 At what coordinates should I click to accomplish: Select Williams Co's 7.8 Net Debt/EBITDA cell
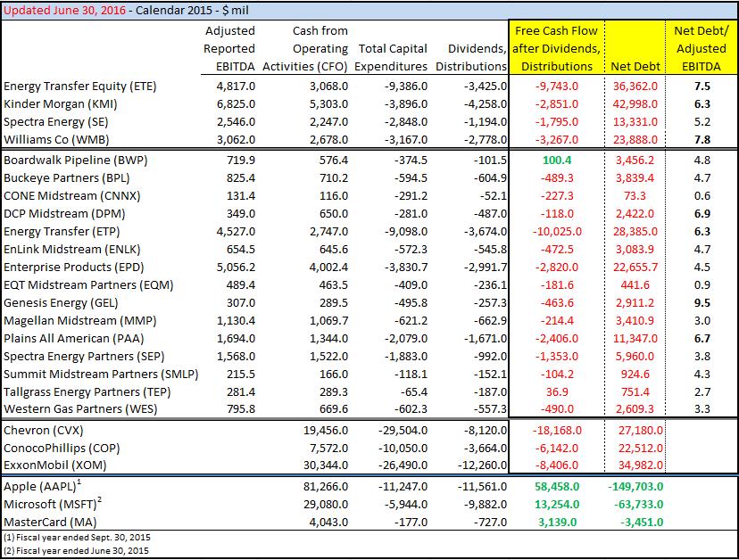pyautogui.click(x=702, y=140)
